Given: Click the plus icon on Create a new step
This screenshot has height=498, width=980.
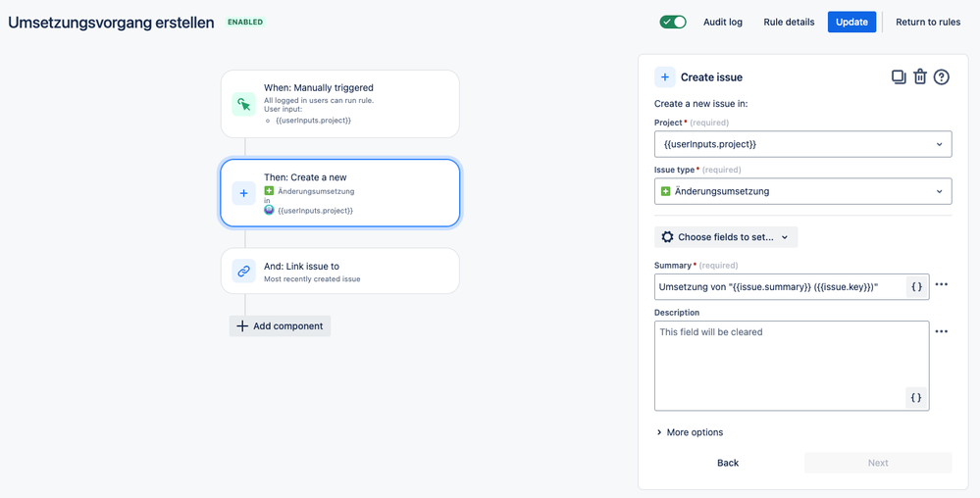Looking at the screenshot, I should tap(243, 193).
